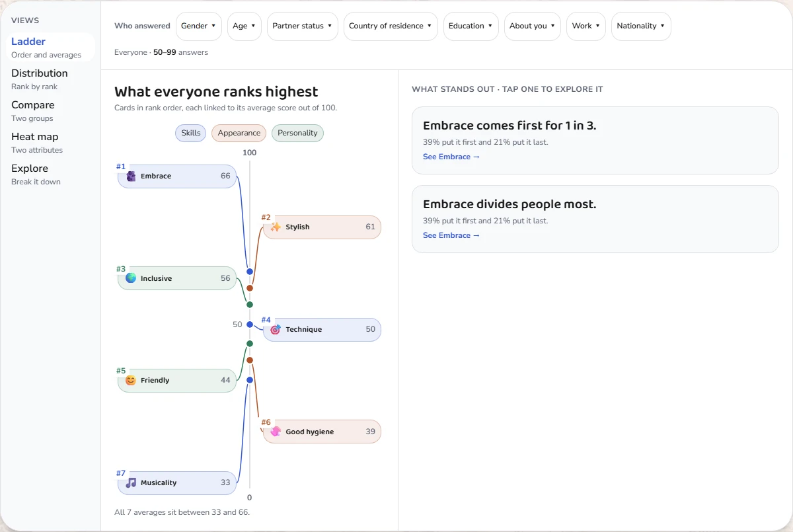Open Country of residence dropdown
Screen dimensions: 793x532
(x=391, y=26)
